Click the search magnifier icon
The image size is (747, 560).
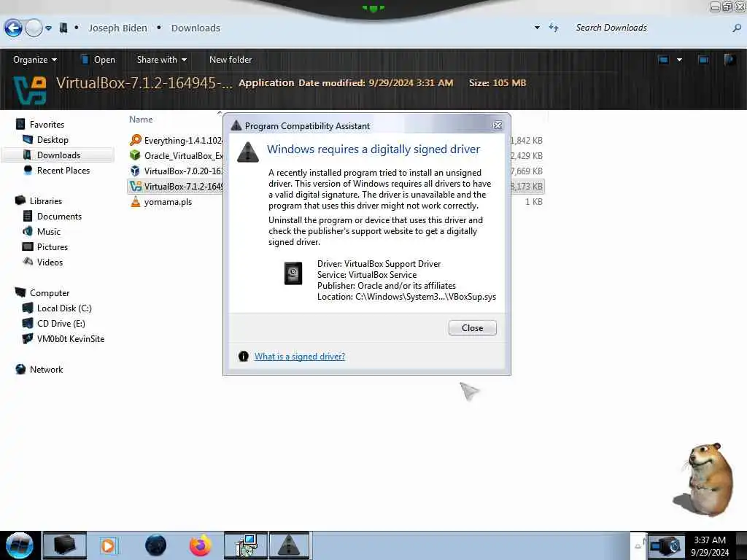click(737, 28)
